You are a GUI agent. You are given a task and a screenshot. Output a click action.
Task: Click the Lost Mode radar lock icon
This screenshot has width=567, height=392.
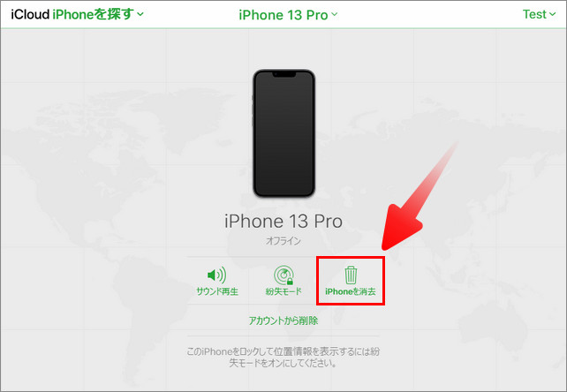[283, 275]
